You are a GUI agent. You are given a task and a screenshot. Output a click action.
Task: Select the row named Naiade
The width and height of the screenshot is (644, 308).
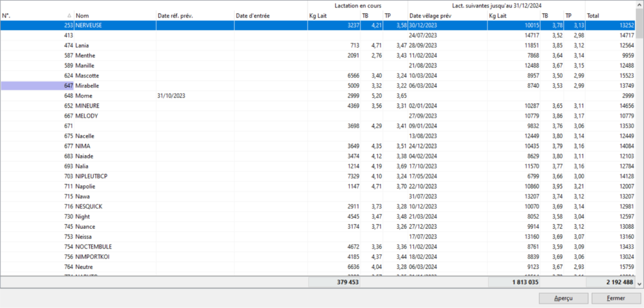(x=318, y=156)
